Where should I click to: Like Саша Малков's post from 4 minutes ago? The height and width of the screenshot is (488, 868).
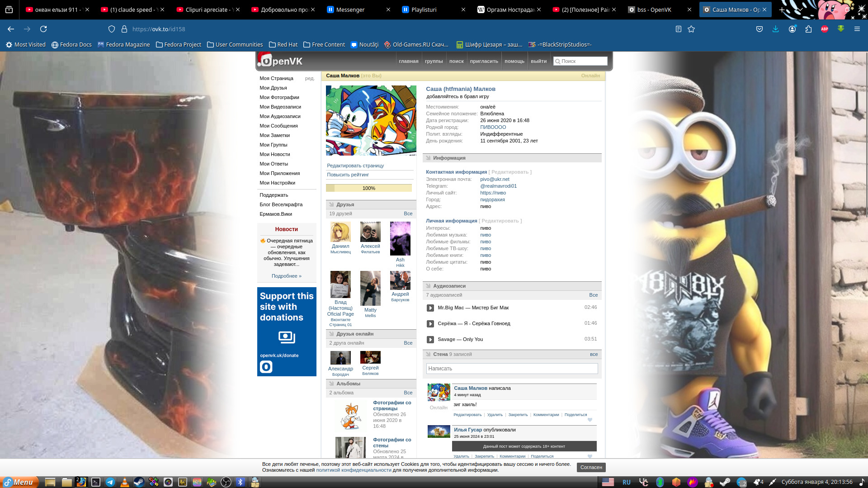pyautogui.click(x=590, y=420)
